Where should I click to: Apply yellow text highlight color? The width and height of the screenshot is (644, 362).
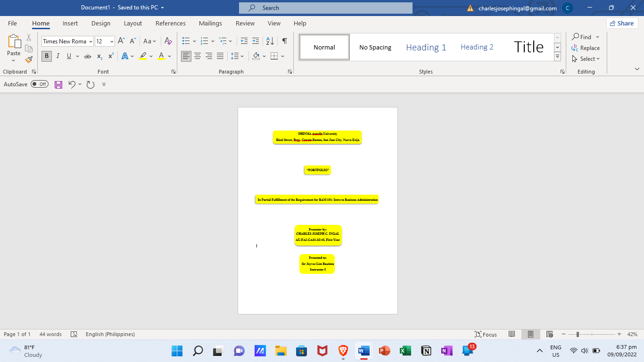(143, 56)
